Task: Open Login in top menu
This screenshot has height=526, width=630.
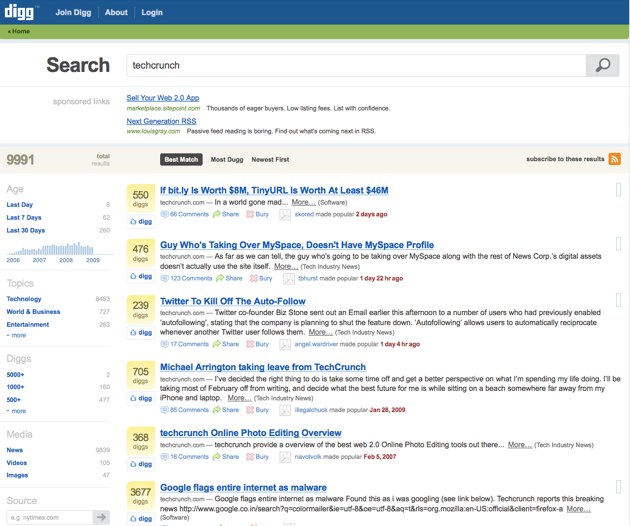Action: click(152, 12)
